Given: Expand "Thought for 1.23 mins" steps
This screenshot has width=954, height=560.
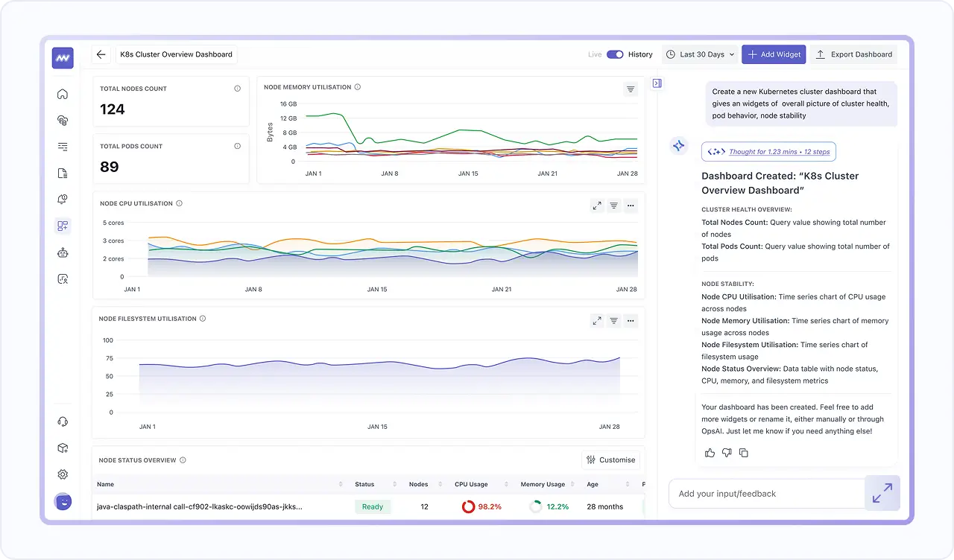Looking at the screenshot, I should click(x=768, y=151).
